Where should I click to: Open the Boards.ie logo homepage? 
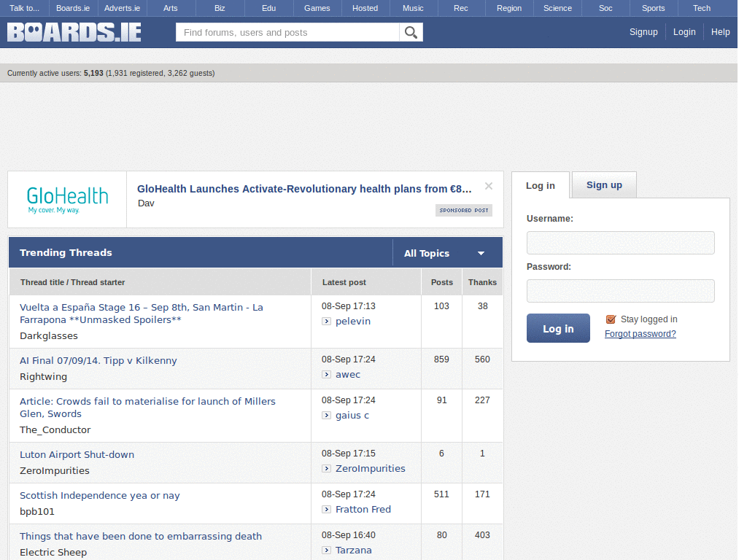pyautogui.click(x=74, y=32)
